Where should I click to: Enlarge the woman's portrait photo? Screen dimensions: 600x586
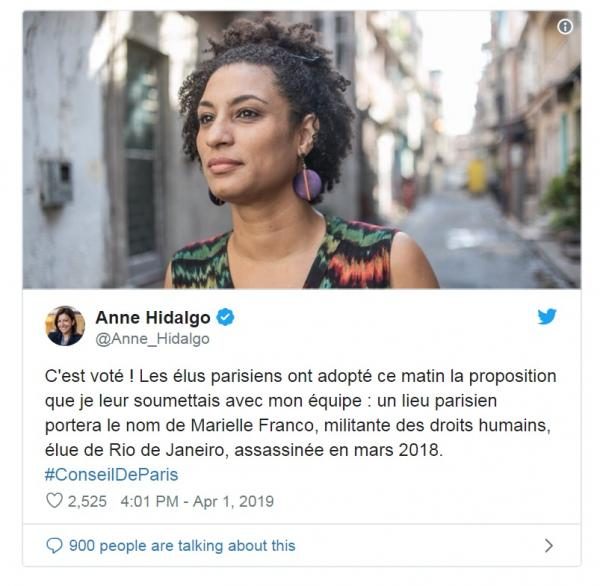click(x=302, y=150)
